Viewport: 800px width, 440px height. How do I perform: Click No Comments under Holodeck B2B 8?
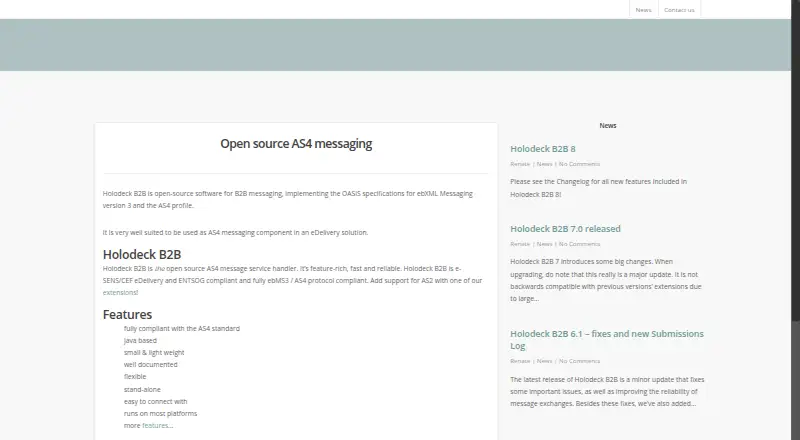pyautogui.click(x=579, y=164)
